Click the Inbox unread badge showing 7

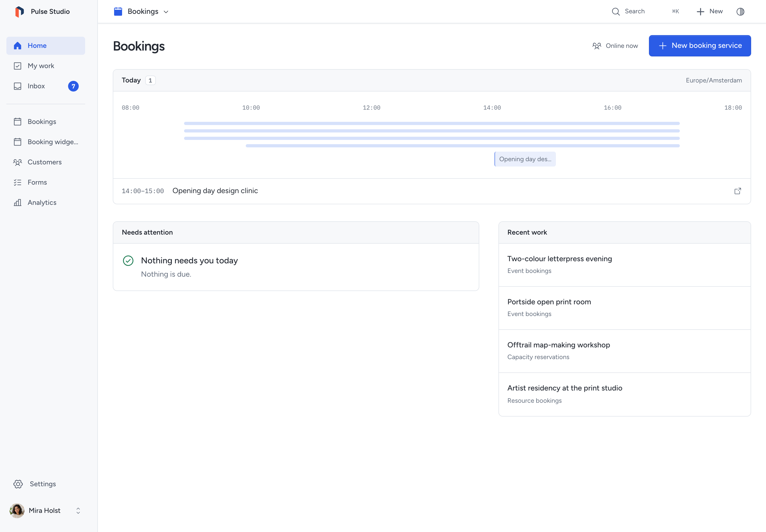coord(73,86)
